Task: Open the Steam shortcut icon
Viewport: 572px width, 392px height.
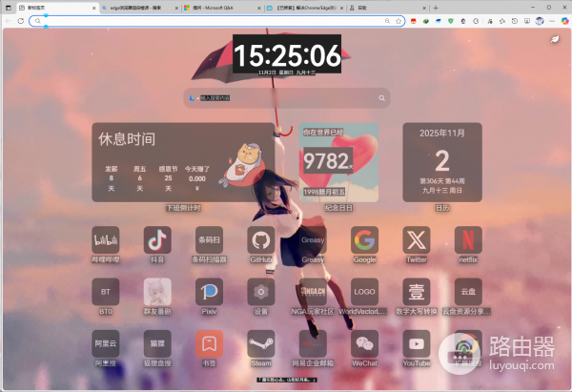Action: click(x=260, y=343)
